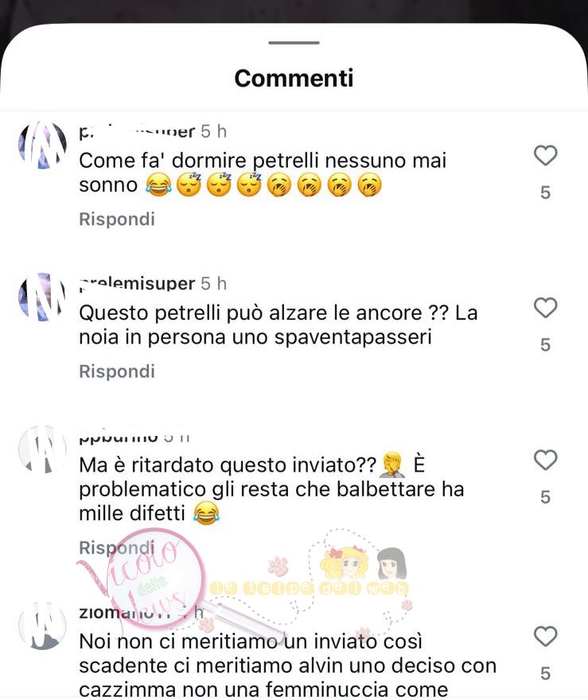Reply to the 'dormire petrelli' comment
Viewport: 588px width, 700px height.
tap(117, 220)
